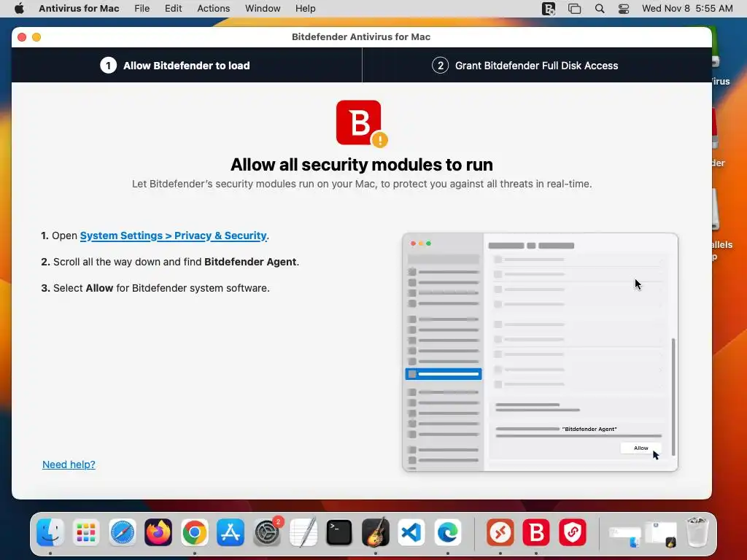Minimize the Bitdefender window with yellow button
Viewport: 747px width, 560px height.
(x=36, y=37)
